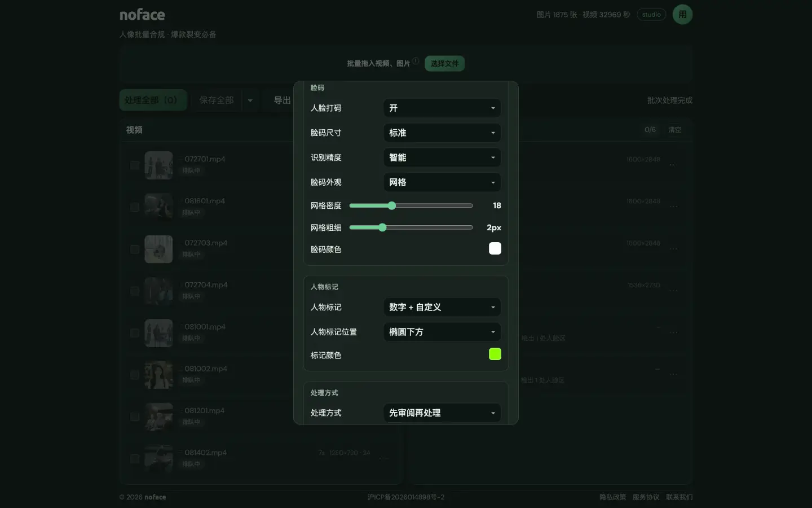Viewport: 812px width, 508px height.
Task: Open the 072703.mp4 video thumbnail
Action: click(x=158, y=249)
